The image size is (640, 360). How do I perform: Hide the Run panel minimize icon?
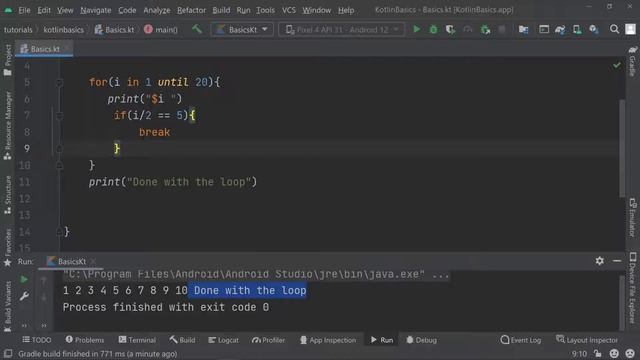click(x=617, y=261)
